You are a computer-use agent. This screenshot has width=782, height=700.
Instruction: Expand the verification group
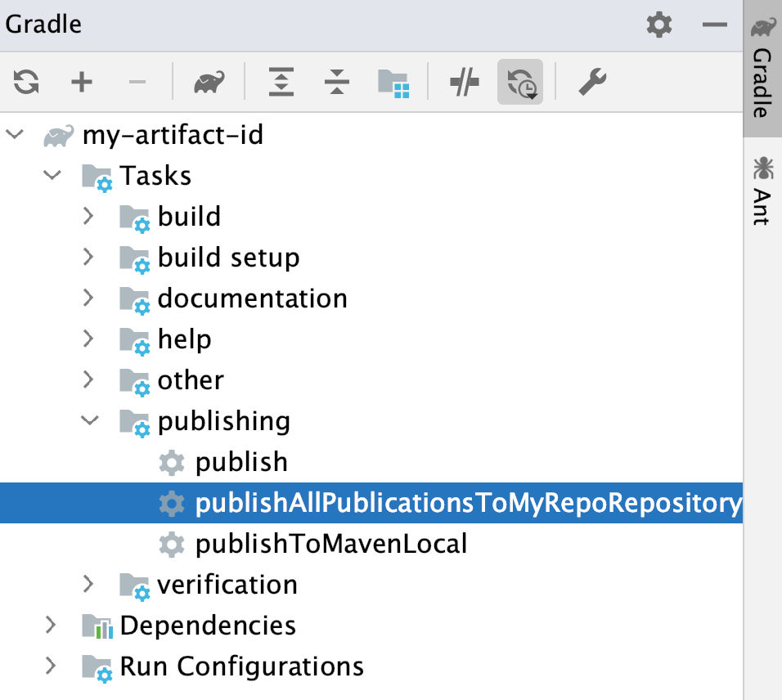tap(88, 585)
